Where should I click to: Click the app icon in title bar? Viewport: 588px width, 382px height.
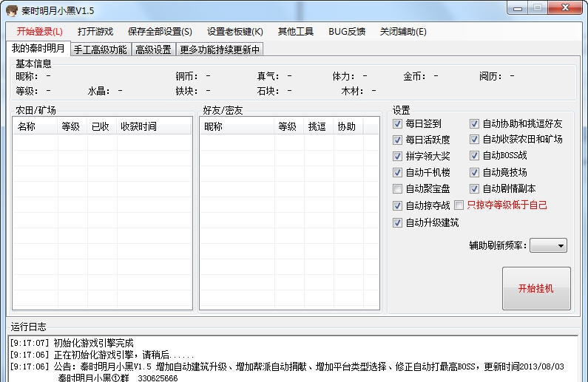click(x=12, y=10)
